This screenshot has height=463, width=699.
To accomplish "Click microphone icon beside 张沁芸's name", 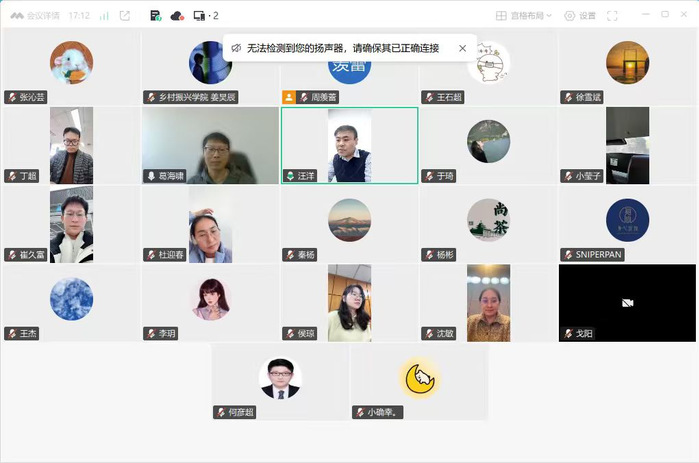I will click(12, 98).
